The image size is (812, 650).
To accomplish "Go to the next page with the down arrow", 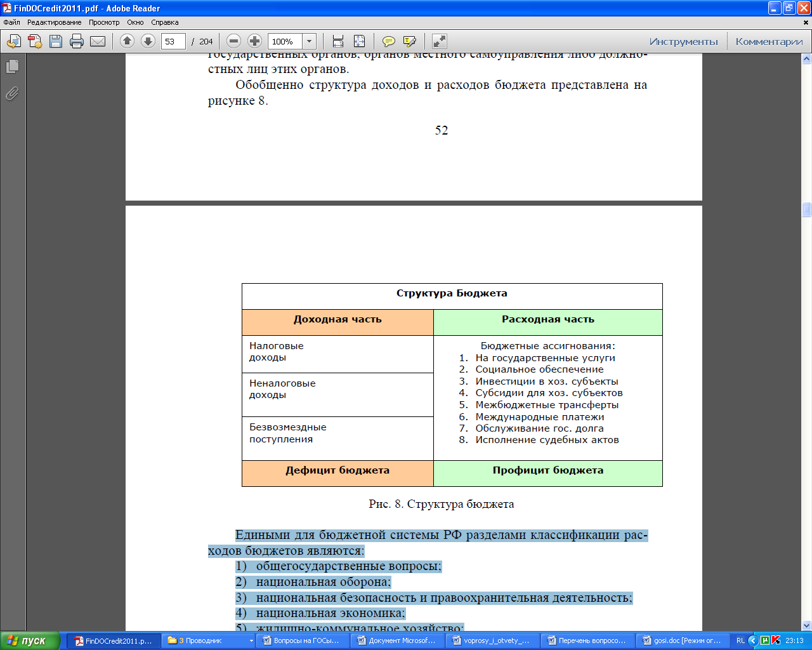I will [x=148, y=41].
